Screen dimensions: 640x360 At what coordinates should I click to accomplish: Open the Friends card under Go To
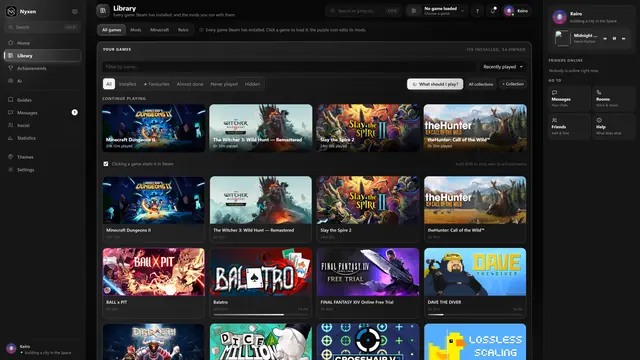pos(569,126)
